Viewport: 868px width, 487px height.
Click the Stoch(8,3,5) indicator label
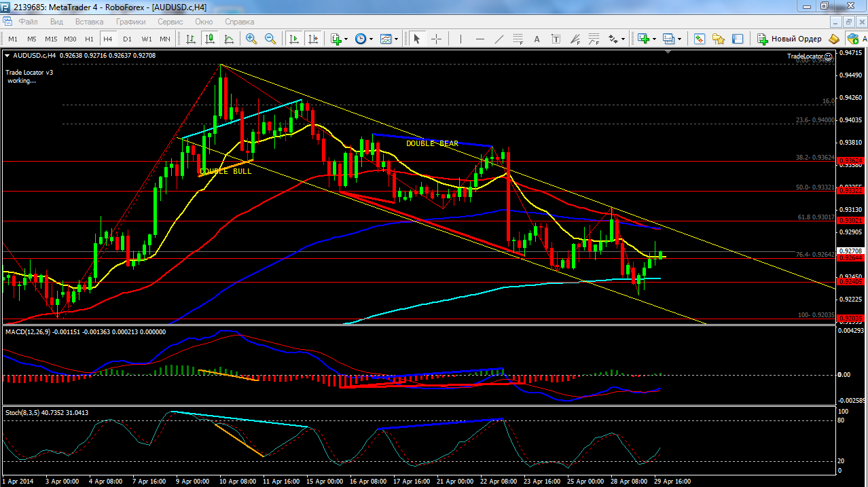point(23,412)
